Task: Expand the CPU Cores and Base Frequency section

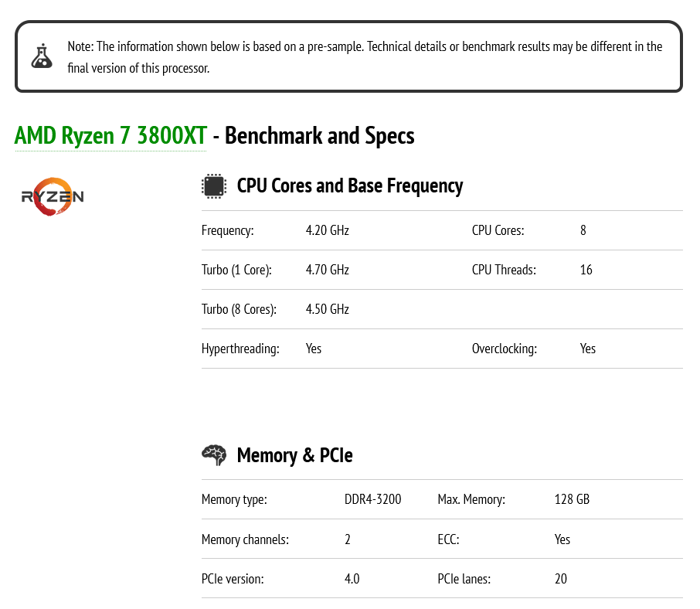Action: [x=350, y=185]
